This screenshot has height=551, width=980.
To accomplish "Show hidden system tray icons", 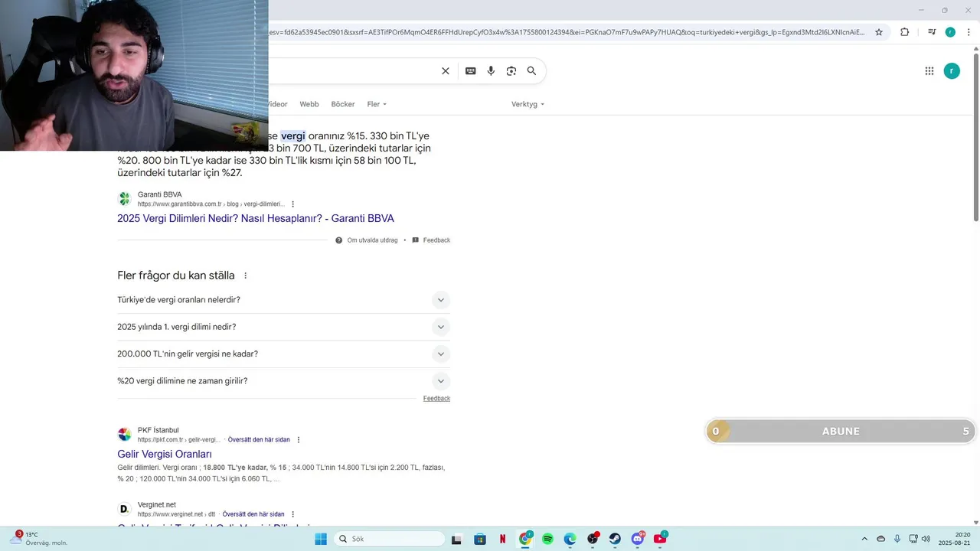I will pyautogui.click(x=864, y=539).
